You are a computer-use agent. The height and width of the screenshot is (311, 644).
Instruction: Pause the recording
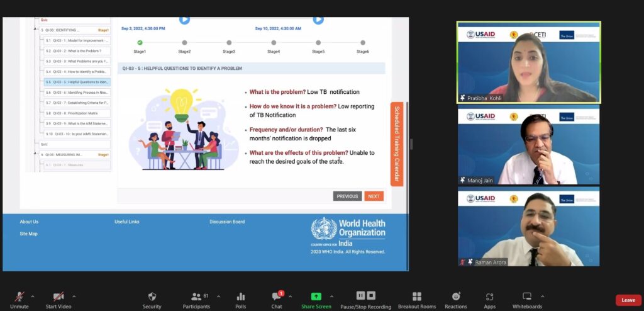(360, 295)
